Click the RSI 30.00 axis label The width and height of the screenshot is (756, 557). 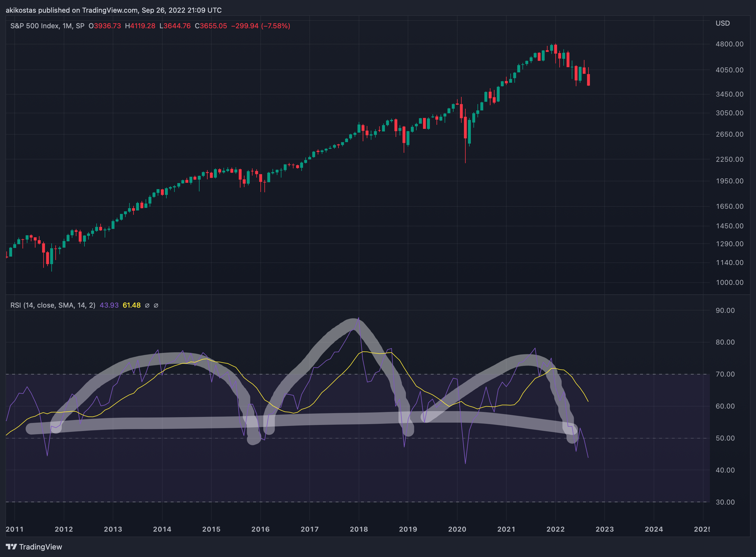coord(725,503)
